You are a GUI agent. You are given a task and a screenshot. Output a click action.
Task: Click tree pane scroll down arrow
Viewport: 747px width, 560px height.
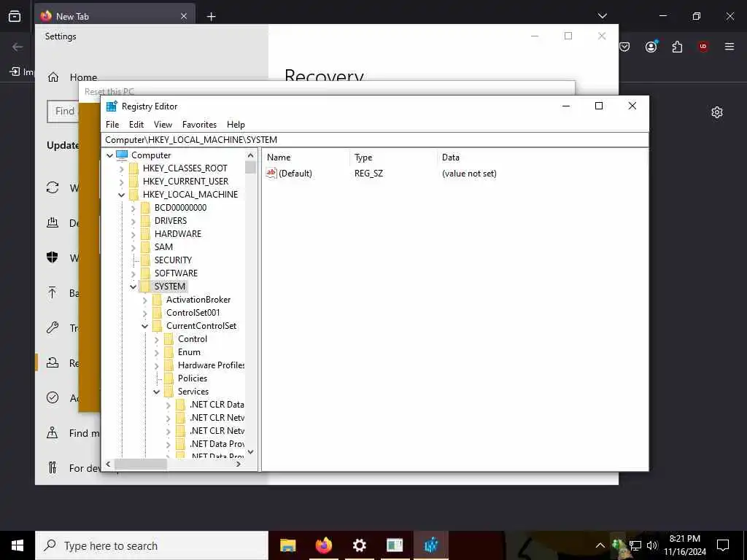point(251,452)
